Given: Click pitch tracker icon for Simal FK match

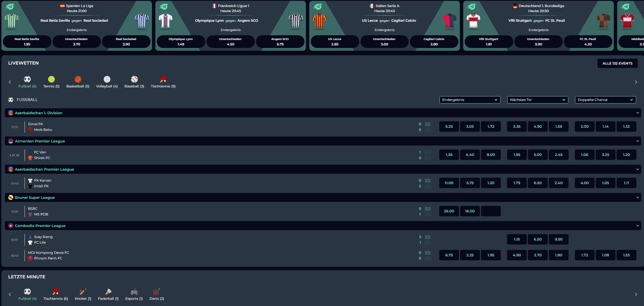Looking at the screenshot, I should pyautogui.click(x=428, y=124).
